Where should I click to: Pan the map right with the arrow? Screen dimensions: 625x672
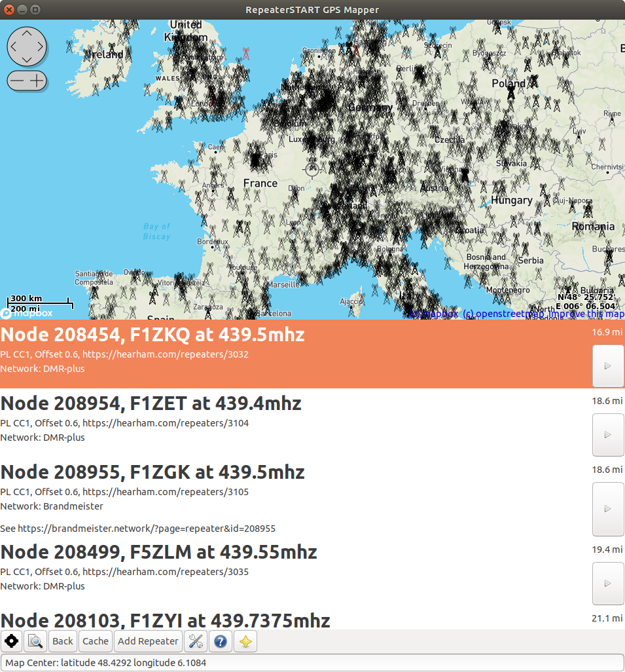(x=39, y=47)
